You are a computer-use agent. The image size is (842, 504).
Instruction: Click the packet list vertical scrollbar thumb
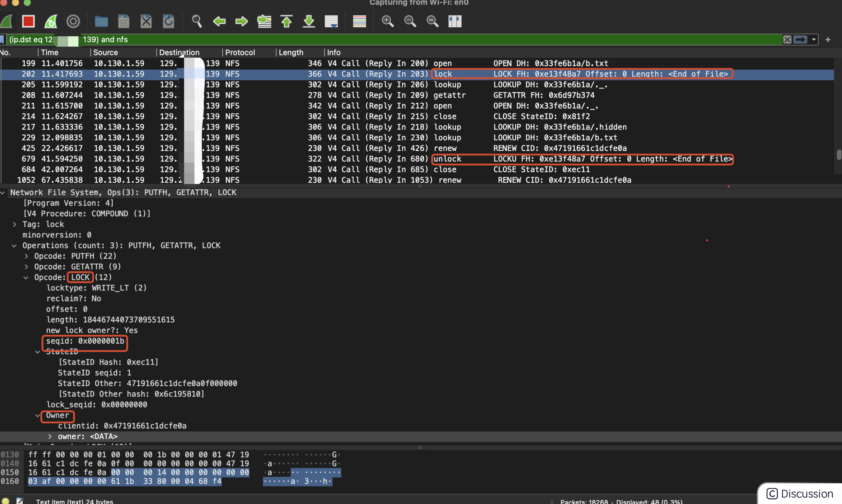(x=839, y=155)
